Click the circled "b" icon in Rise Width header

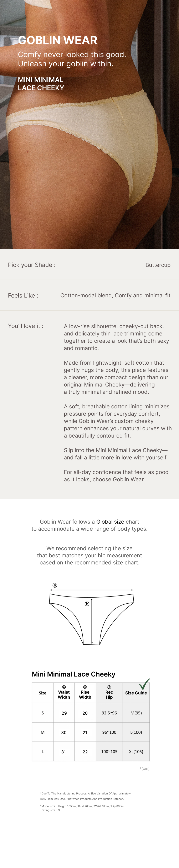(85, 687)
